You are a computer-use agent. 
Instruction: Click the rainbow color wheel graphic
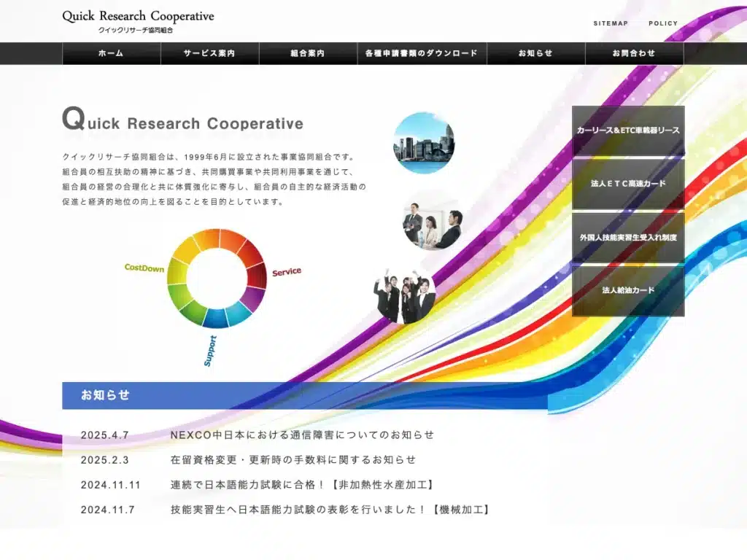[217, 279]
